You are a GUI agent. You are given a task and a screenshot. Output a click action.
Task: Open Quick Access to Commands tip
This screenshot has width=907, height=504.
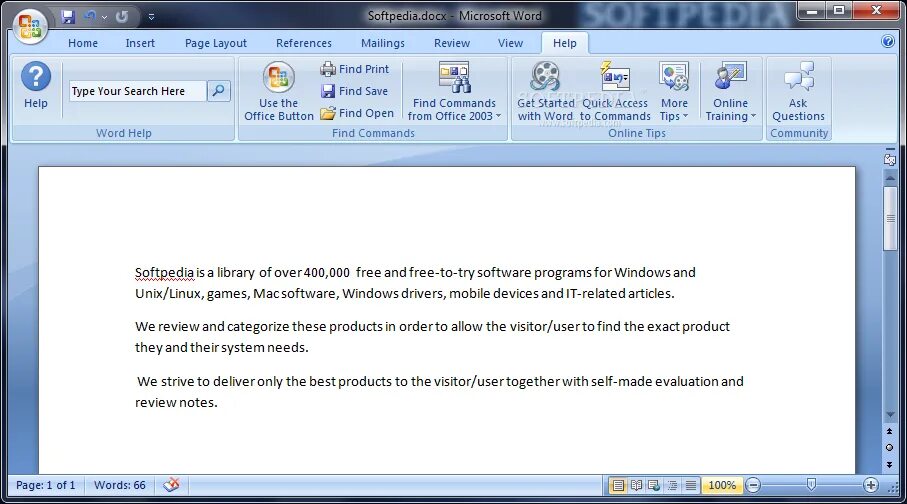(x=615, y=91)
